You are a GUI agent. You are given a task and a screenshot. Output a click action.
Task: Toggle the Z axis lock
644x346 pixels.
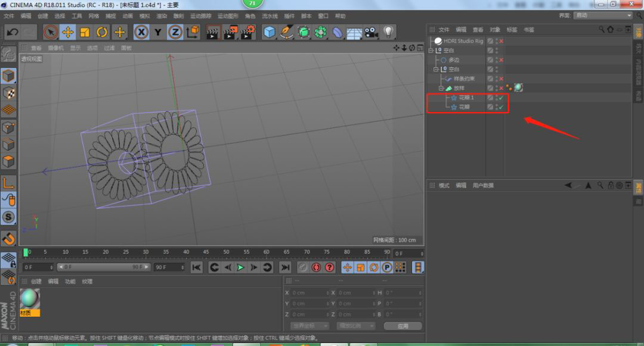(175, 32)
